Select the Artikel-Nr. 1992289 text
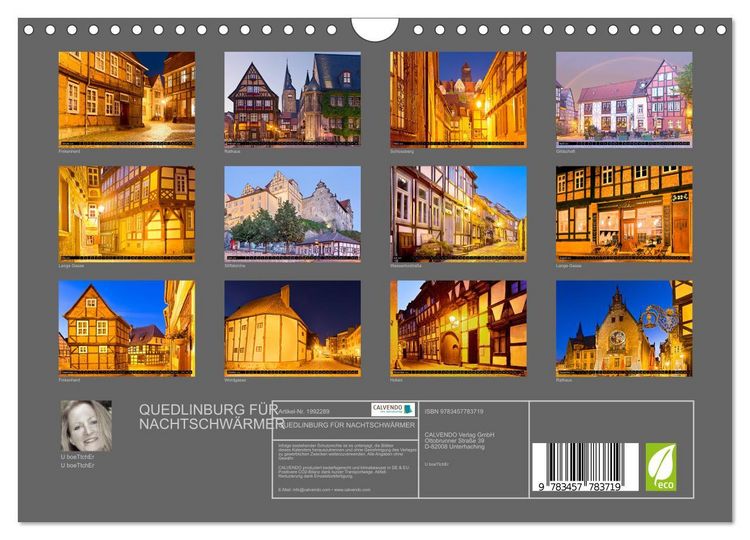The width and height of the screenshot is (750, 540). [x=304, y=411]
